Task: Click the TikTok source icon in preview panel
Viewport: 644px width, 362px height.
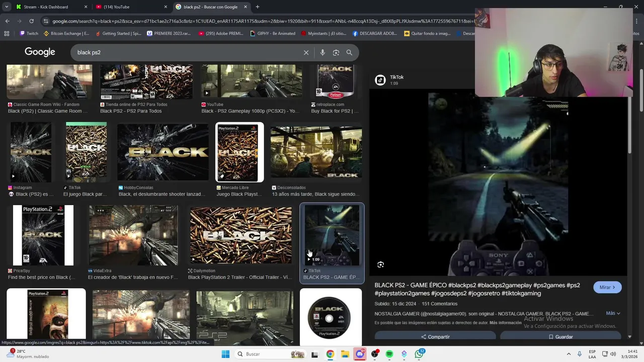Action: 380,80
